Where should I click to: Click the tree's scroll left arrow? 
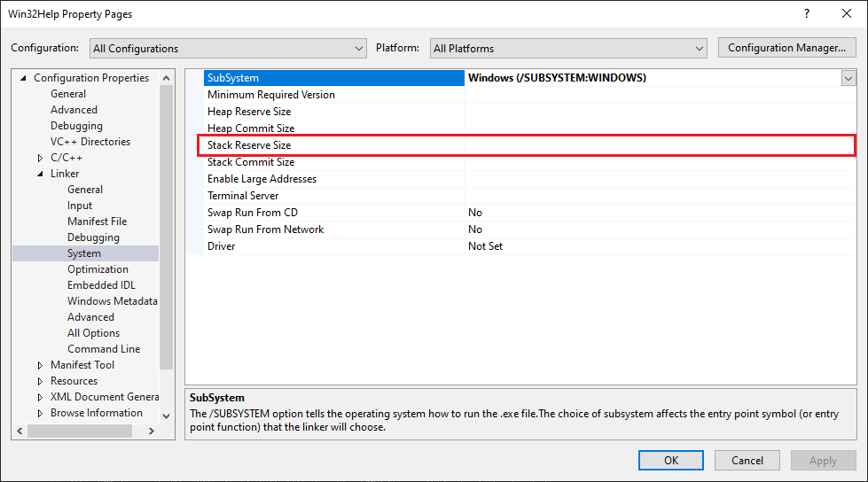click(20, 431)
